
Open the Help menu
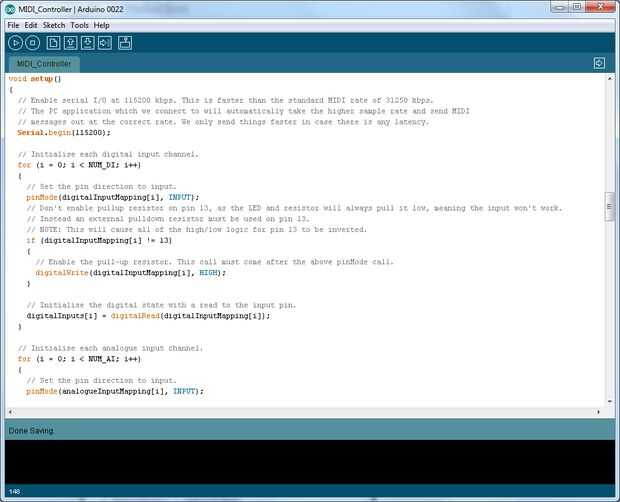(102, 25)
